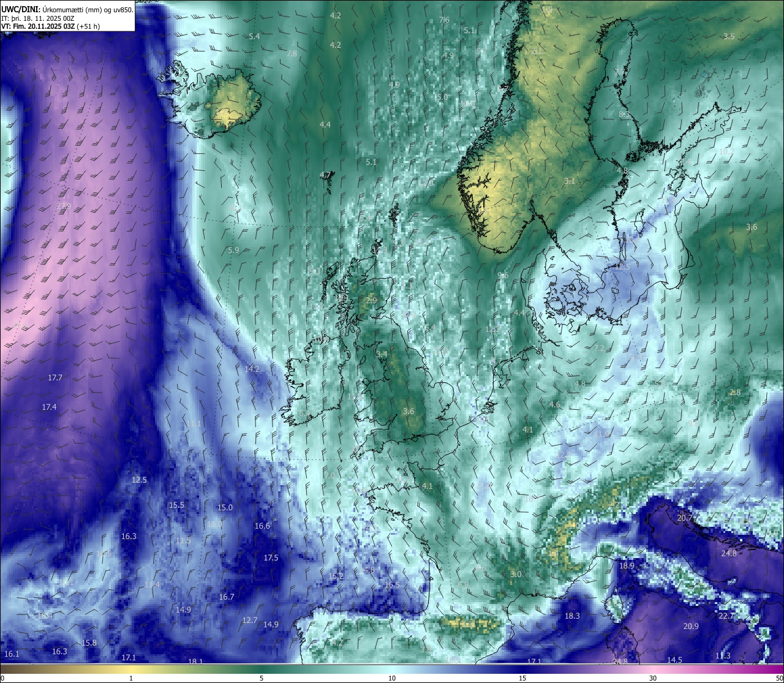
Task: Click the 16.5 value north of Spain
Action: click(x=392, y=585)
